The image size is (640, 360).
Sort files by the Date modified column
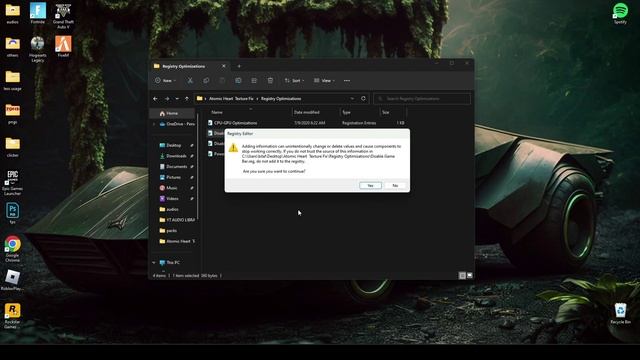point(316,112)
